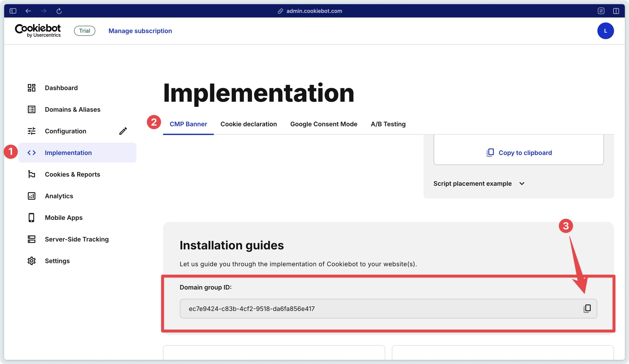Click the Settings gear icon
This screenshot has height=364, width=629.
[x=31, y=261]
